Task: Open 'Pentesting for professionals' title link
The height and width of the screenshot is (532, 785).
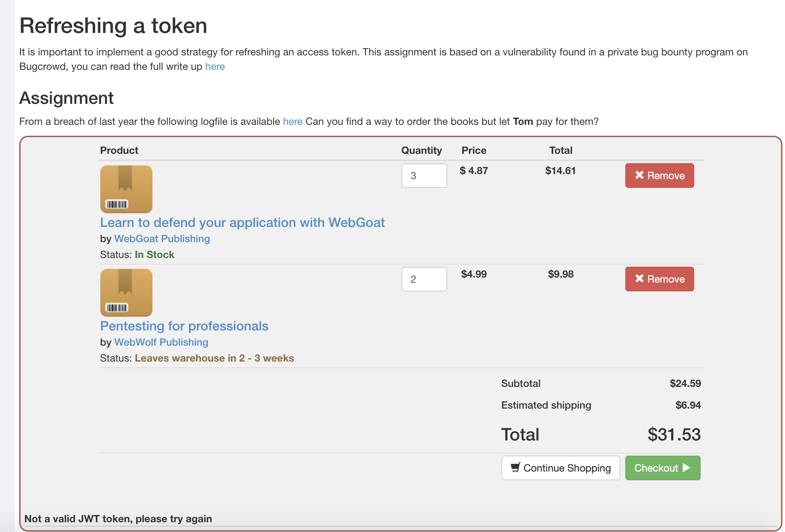Action: click(x=184, y=326)
